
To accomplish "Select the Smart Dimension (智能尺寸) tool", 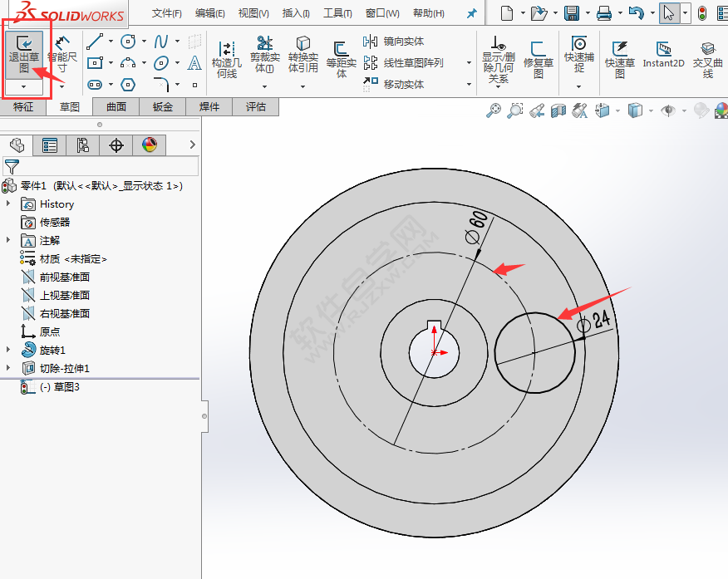I will (62, 55).
